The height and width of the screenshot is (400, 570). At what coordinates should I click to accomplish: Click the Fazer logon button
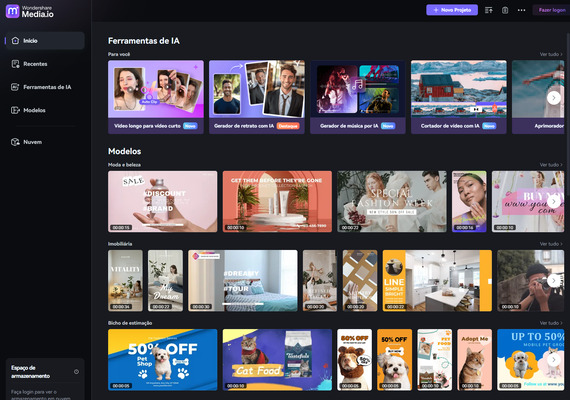[x=551, y=10]
